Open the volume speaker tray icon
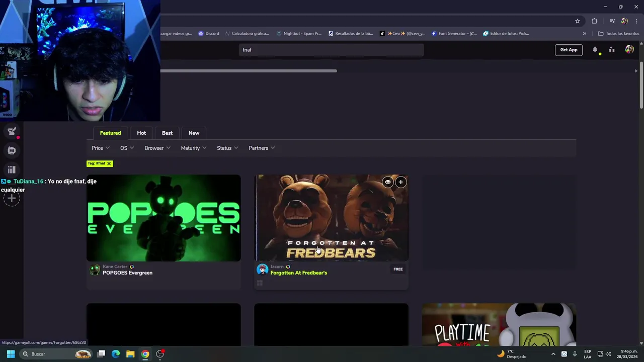644x362 pixels. tap(608, 354)
